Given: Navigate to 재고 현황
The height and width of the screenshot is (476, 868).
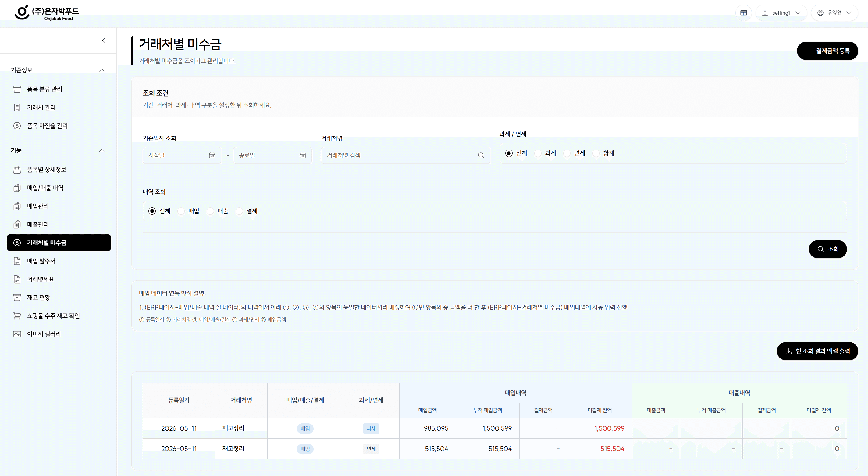Looking at the screenshot, I should click(59, 298).
